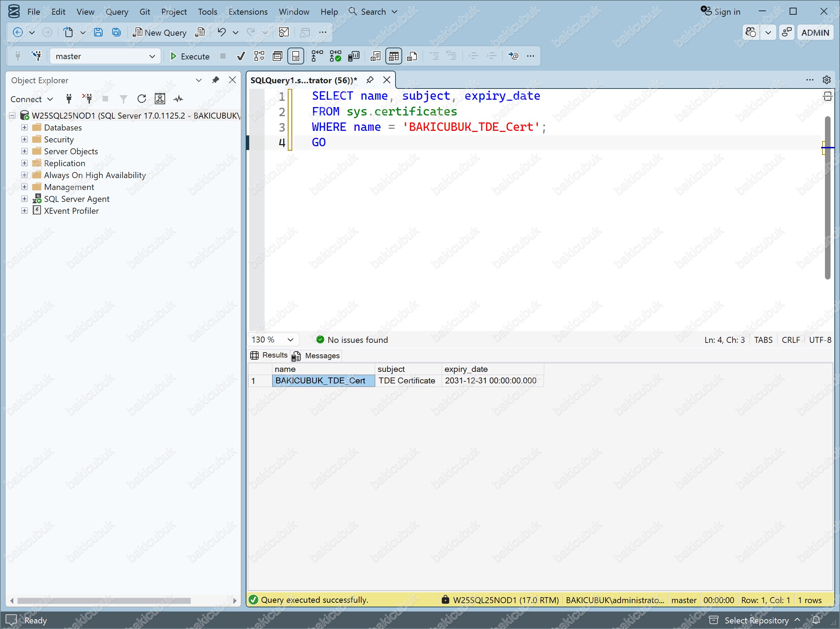Click the Activity Monitor toolbar icon
The height and width of the screenshot is (629, 840).
283,32
